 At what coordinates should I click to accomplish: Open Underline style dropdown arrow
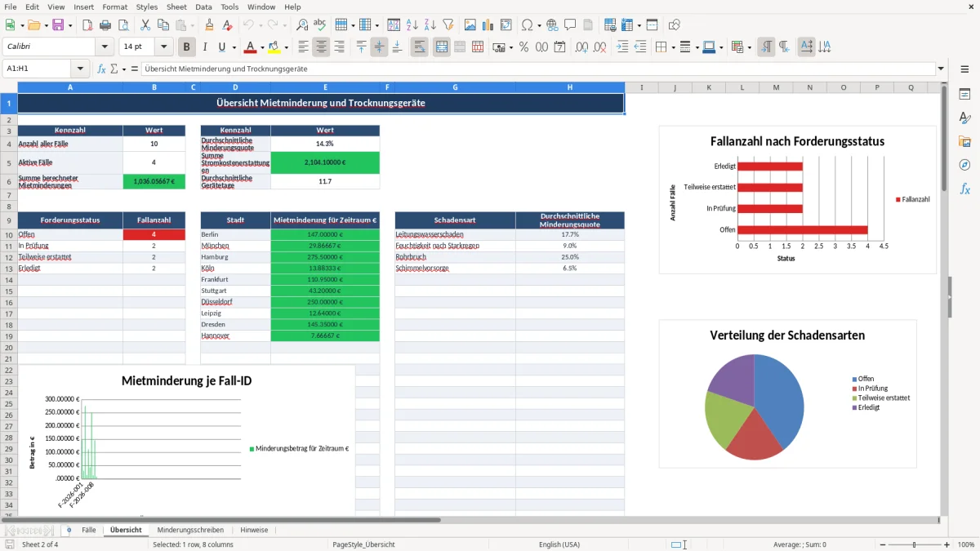pyautogui.click(x=234, y=47)
